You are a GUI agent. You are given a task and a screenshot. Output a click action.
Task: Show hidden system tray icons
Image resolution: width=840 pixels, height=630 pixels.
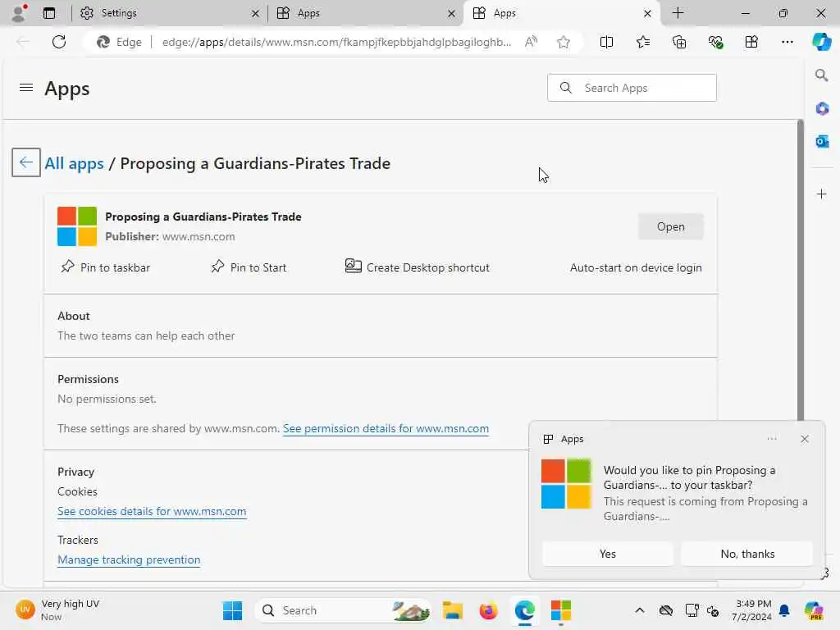(640, 610)
